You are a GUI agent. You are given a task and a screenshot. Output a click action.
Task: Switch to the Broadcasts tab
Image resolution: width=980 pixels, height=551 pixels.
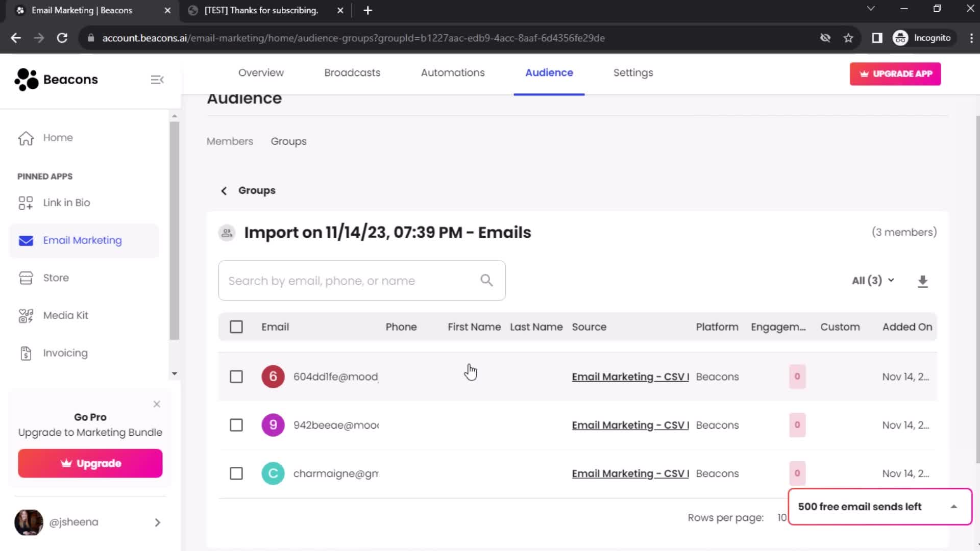click(x=352, y=73)
